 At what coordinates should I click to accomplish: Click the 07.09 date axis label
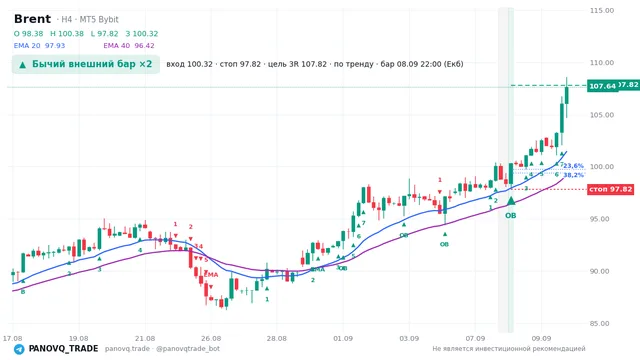pos(475,338)
